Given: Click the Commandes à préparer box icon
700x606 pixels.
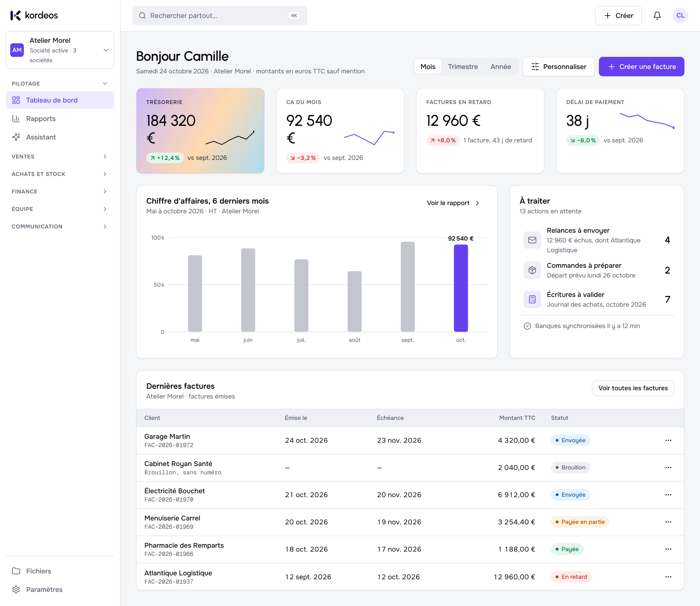Looking at the screenshot, I should (x=532, y=270).
